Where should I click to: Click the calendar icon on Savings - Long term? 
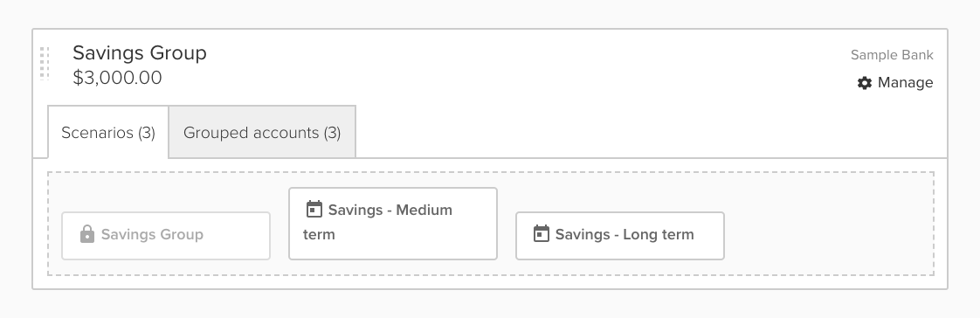point(542,233)
